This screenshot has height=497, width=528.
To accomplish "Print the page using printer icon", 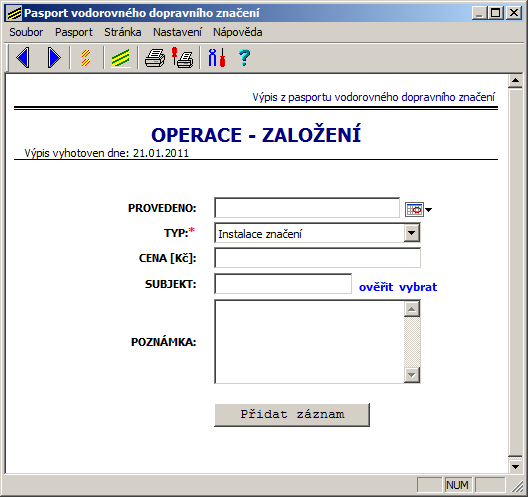I will pos(155,58).
